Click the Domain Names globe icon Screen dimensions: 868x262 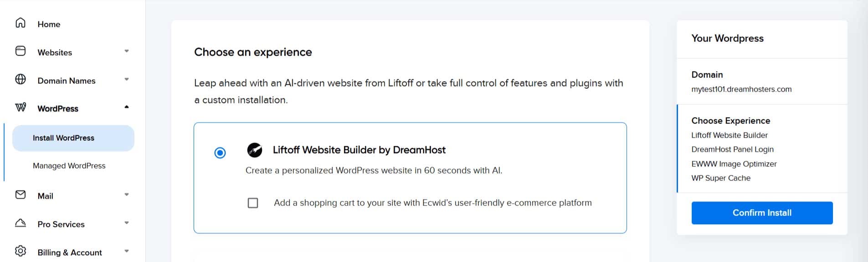21,79
